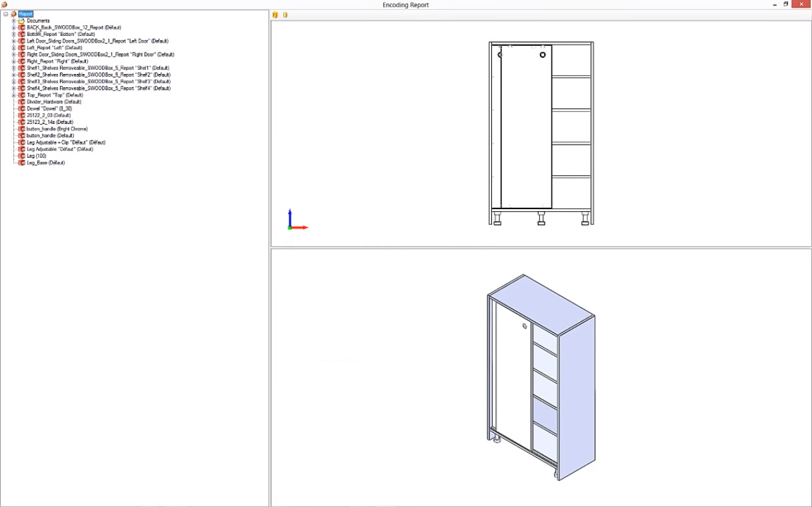812x507 pixels.
Task: Expand the Shelf1_Shelves Removeable node
Action: (x=13, y=68)
